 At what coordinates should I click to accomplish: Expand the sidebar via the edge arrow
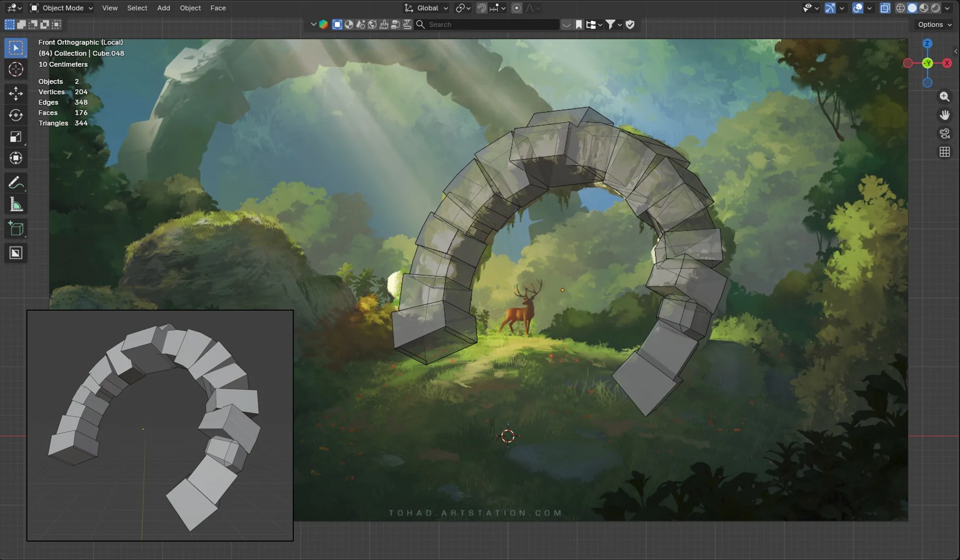pyautogui.click(x=956, y=51)
